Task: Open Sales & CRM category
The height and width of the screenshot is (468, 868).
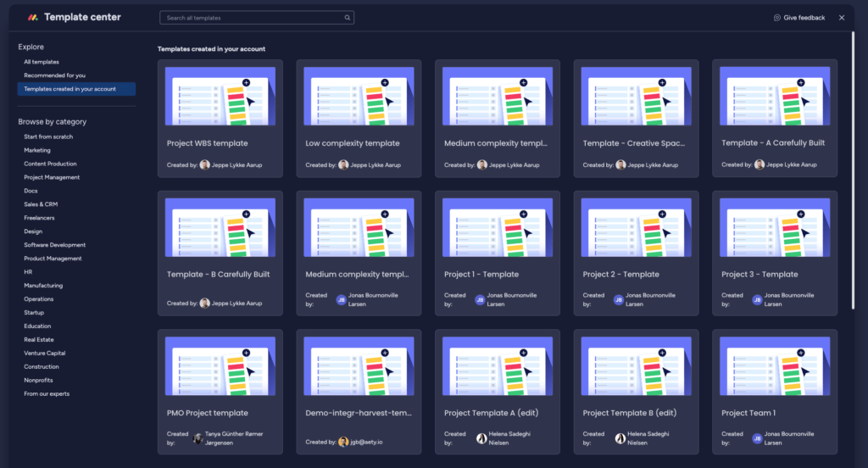Action: point(41,204)
